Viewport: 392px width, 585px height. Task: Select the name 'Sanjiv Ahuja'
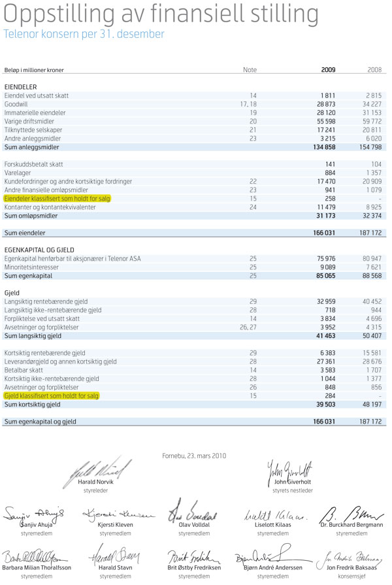(36, 525)
